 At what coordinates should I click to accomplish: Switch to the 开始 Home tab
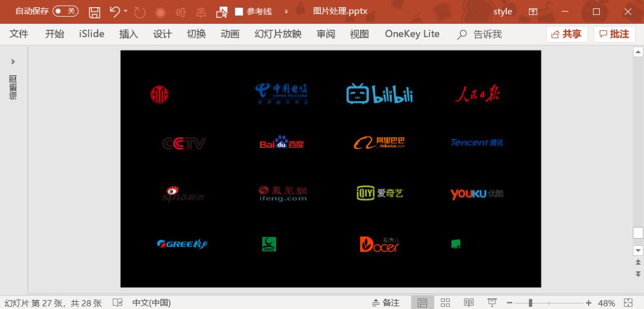tap(55, 34)
